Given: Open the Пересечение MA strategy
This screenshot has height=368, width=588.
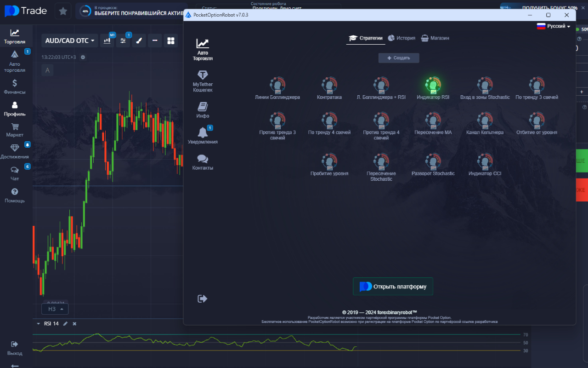Looking at the screenshot, I should [x=433, y=124].
